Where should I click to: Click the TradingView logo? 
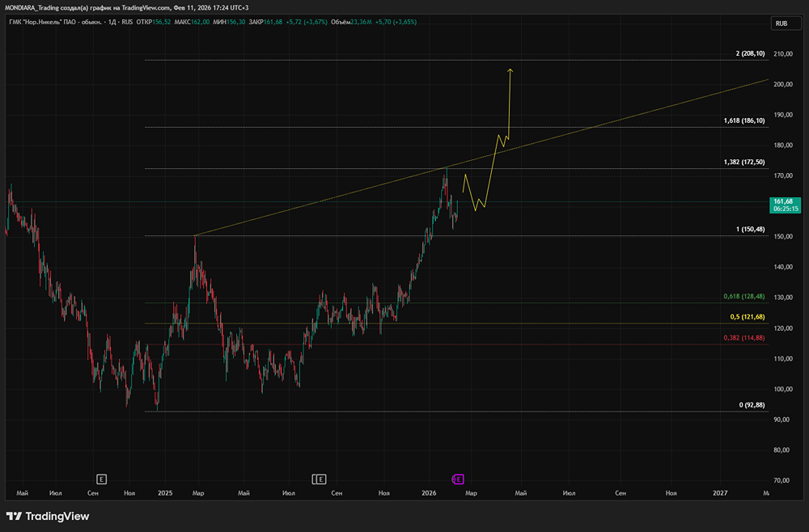(48, 516)
